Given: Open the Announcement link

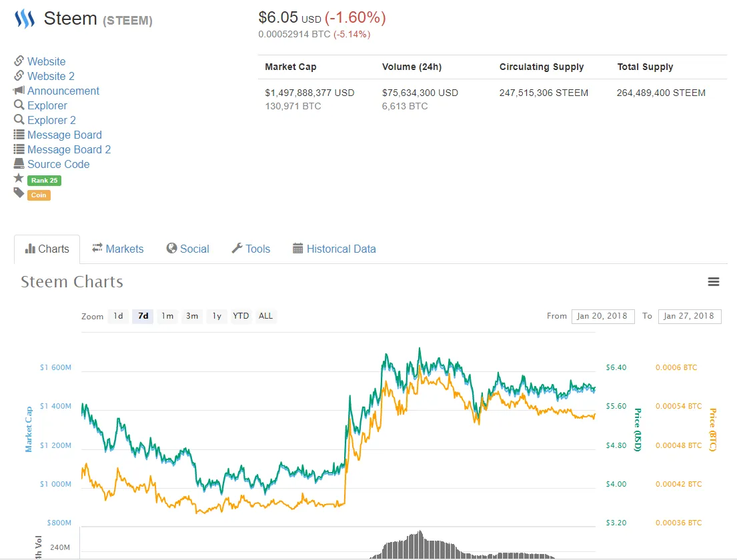Looking at the screenshot, I should tap(63, 91).
